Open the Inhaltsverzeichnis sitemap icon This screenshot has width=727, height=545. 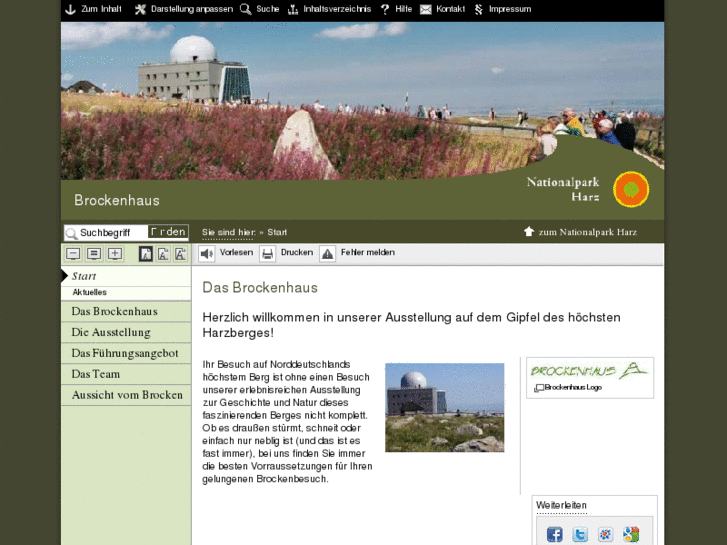coord(293,9)
